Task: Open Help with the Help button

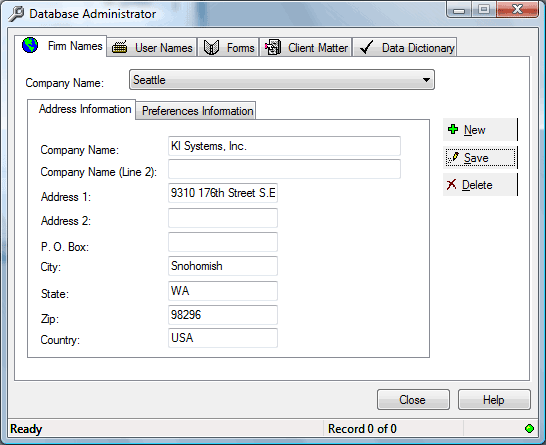Action: point(494,400)
